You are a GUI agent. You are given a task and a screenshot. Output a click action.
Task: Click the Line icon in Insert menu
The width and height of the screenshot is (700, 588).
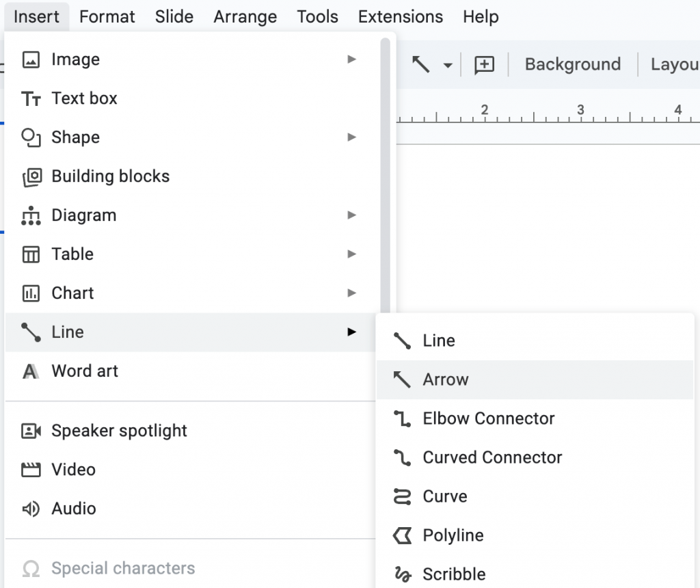(31, 332)
